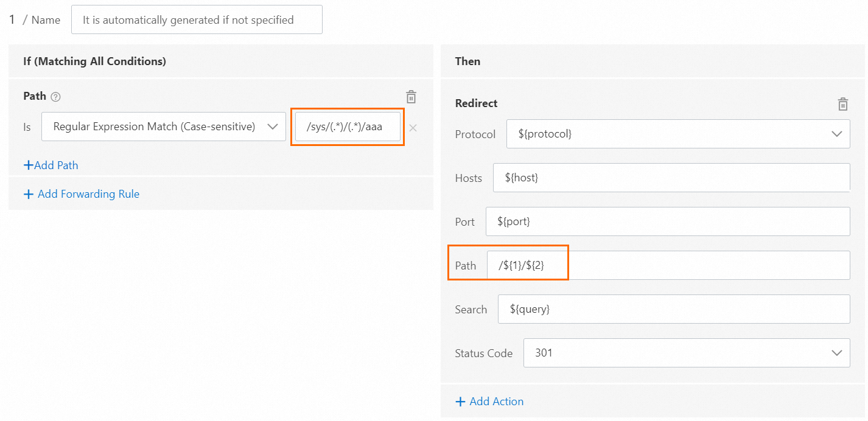Expand the Protocol dropdown
This screenshot has height=421, width=868.
[677, 134]
